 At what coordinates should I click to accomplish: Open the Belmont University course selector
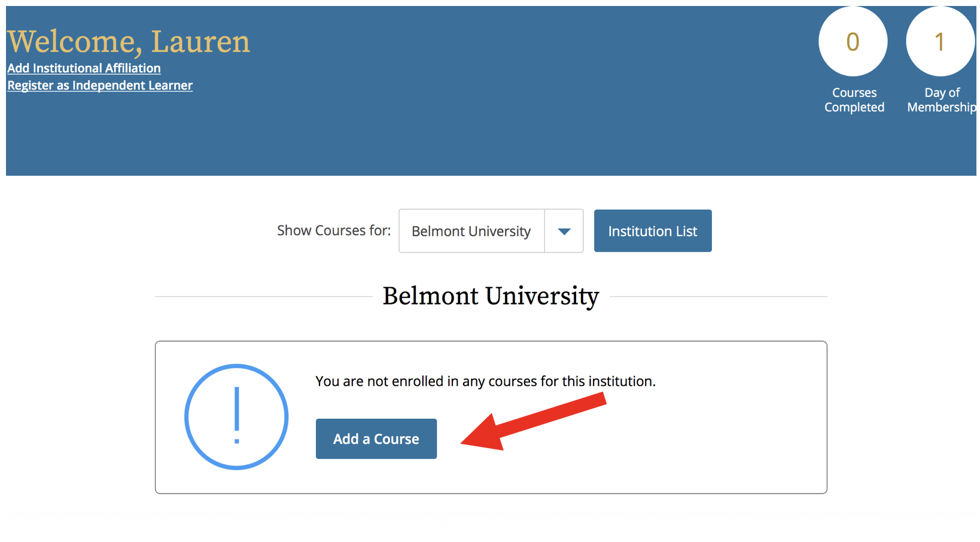pyautogui.click(x=471, y=232)
